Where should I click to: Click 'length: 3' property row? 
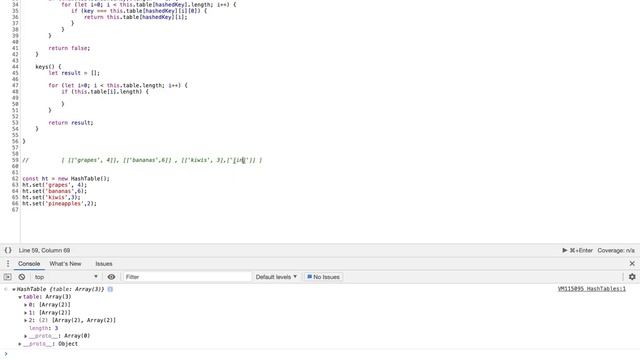click(44, 328)
